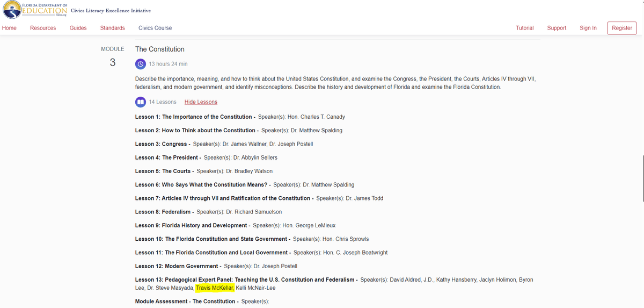Click the Florida Department of Education logo

click(x=34, y=10)
